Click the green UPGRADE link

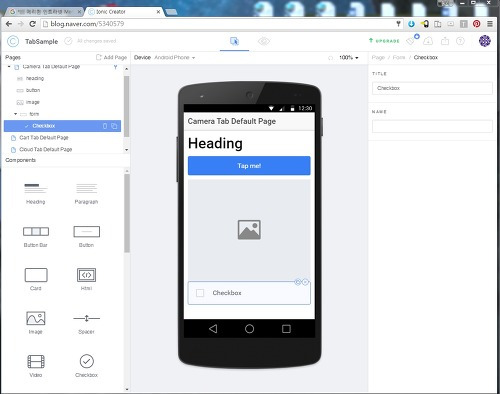point(384,41)
